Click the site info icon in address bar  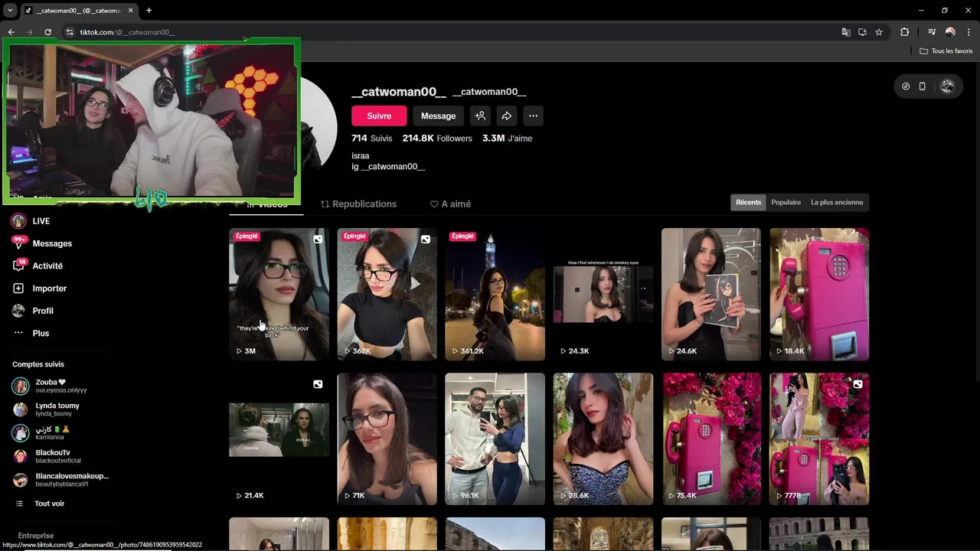(x=70, y=32)
